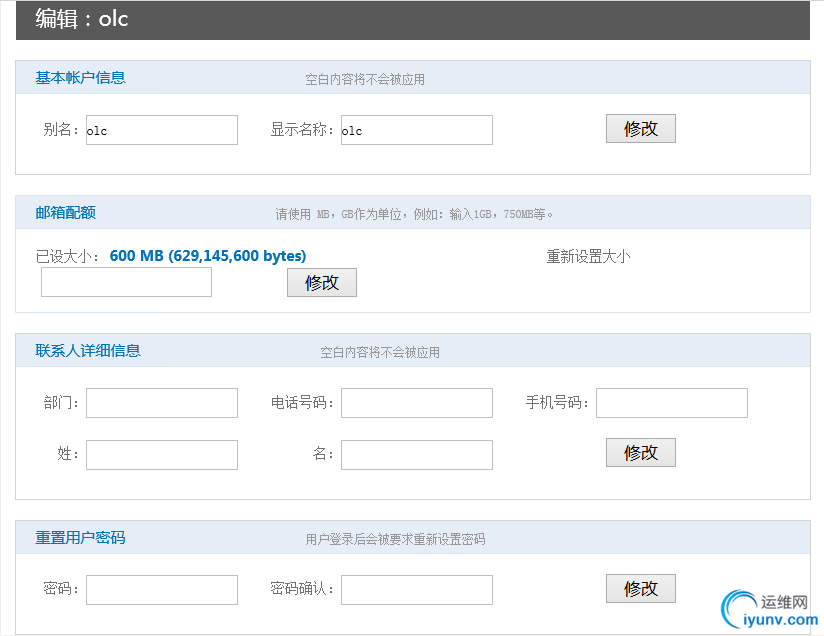Click the 600 MB (629,145,600 bytes) value
Viewport: 824px width, 636px height.
pos(208,256)
